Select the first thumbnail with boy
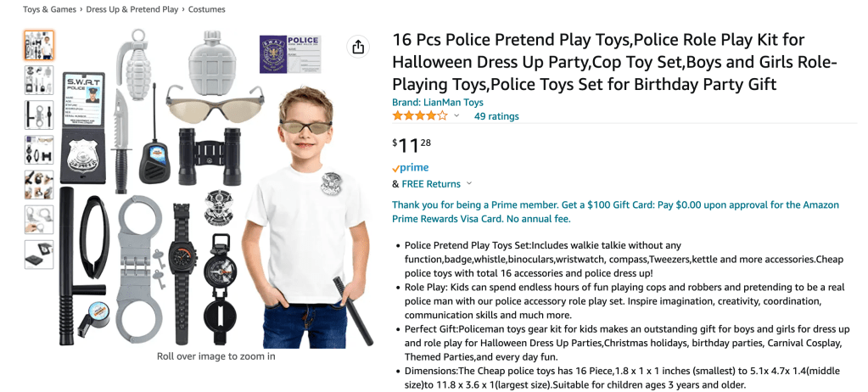Image resolution: width=868 pixels, height=392 pixels. click(39, 45)
